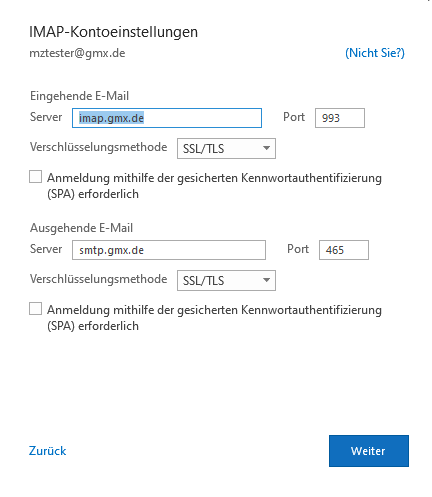Click the Eingehende E-Mail section heading
The height and width of the screenshot is (497, 432).
[79, 96]
